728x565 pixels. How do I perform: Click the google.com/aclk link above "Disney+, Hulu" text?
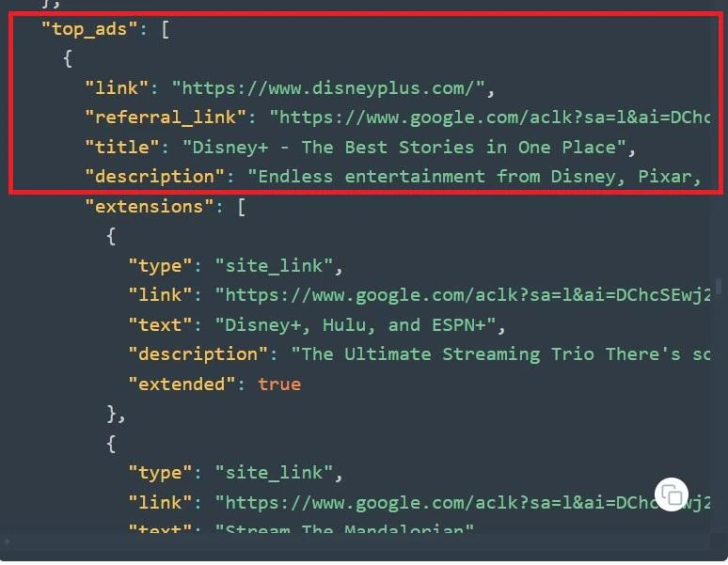tap(463, 295)
